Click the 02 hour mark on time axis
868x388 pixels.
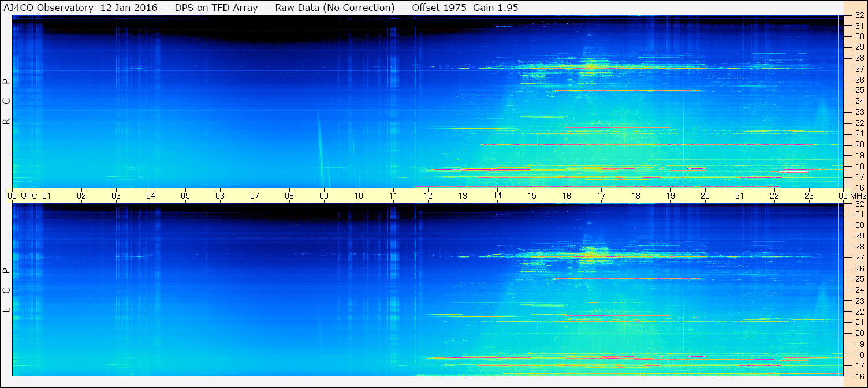(81, 196)
